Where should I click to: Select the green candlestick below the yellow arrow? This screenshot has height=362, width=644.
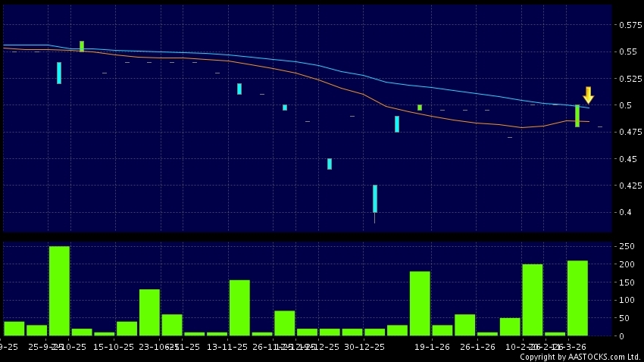[x=577, y=116]
